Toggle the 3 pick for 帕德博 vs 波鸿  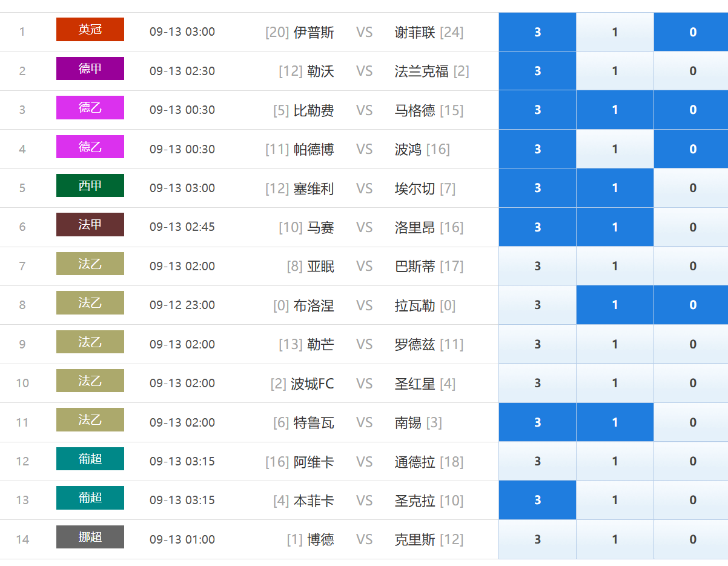537,149
